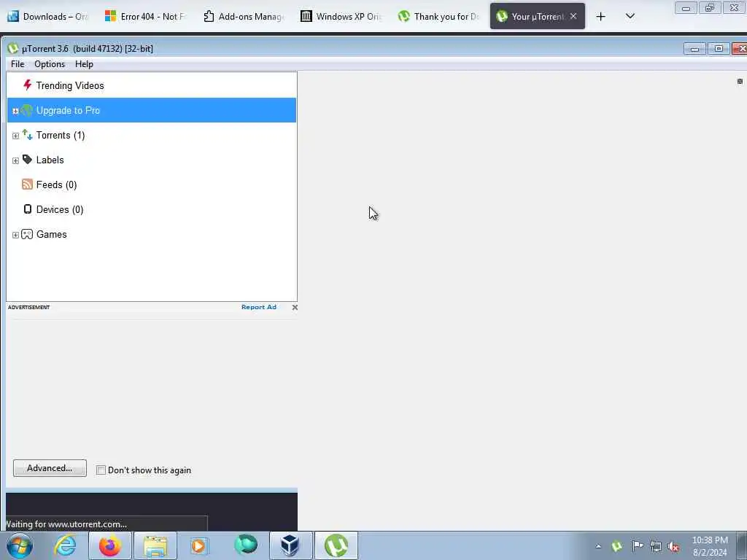Image resolution: width=747 pixels, height=560 pixels.
Task: Open the Options menu
Action: (x=50, y=64)
